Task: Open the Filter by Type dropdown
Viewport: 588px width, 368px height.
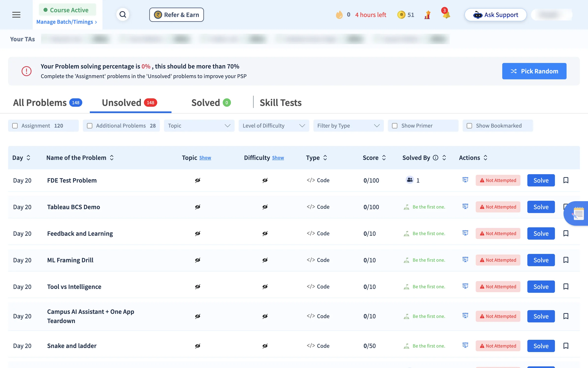Action: tap(348, 126)
